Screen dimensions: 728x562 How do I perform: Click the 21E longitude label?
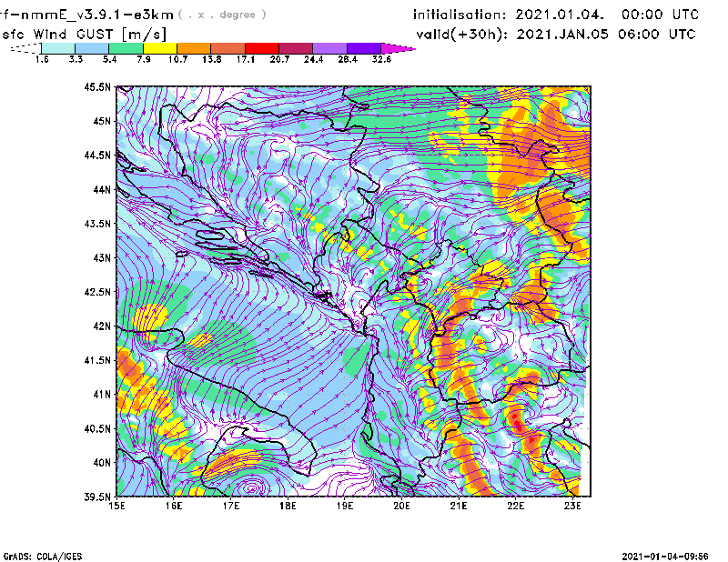click(x=459, y=506)
